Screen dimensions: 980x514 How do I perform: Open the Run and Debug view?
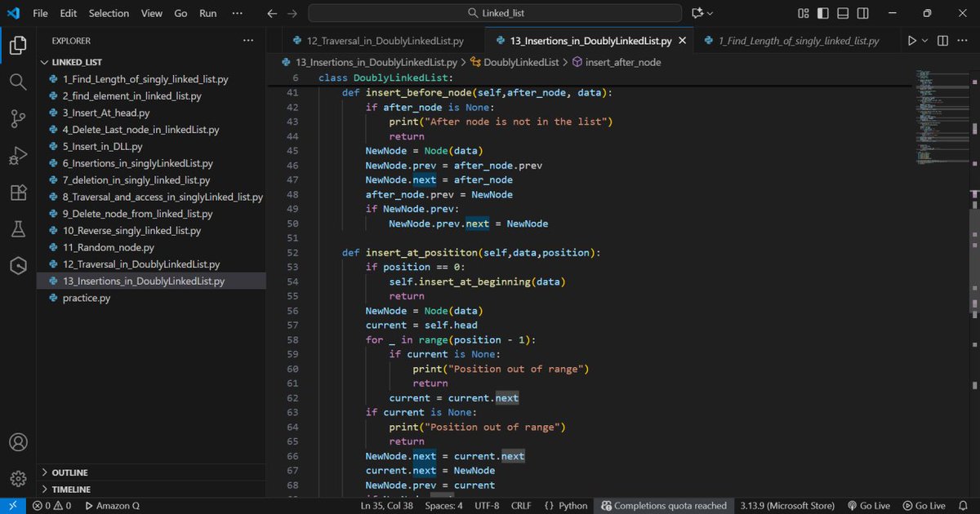pyautogui.click(x=18, y=155)
